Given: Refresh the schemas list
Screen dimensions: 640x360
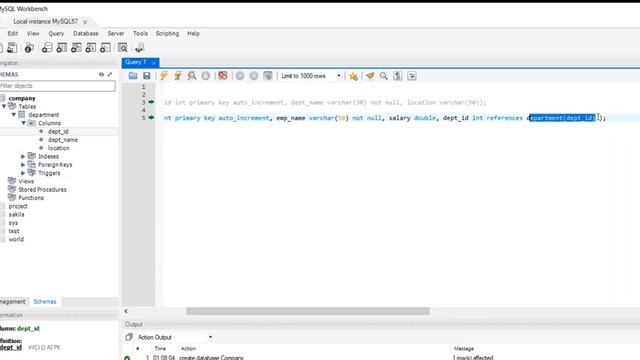Looking at the screenshot, I should pyautogui.click(x=101, y=74).
